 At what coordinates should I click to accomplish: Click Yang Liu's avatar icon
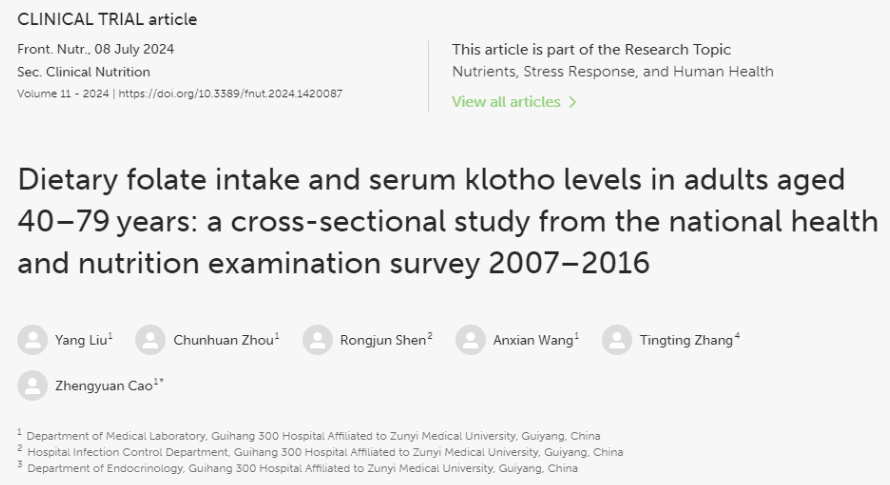coord(32,340)
